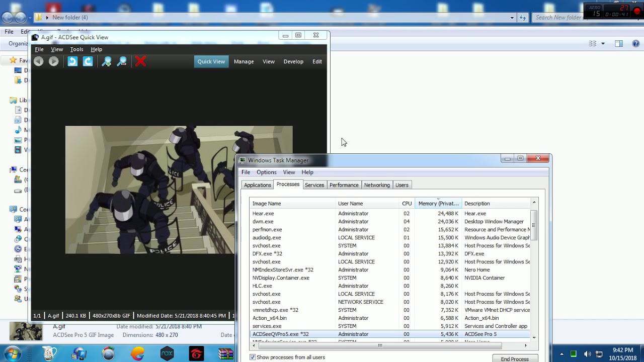This screenshot has height=362, width=644.
Task: Switch to Applications tab in Task Manager
Action: 258,185
